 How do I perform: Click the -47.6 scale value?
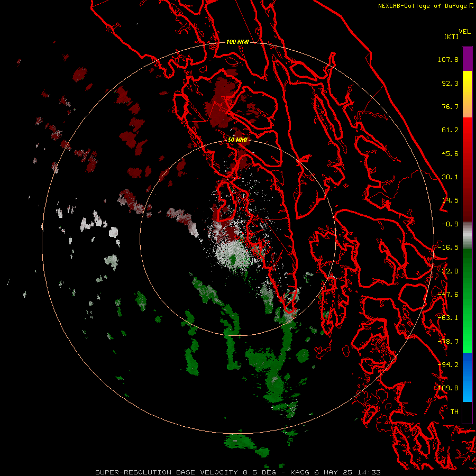coord(448,295)
